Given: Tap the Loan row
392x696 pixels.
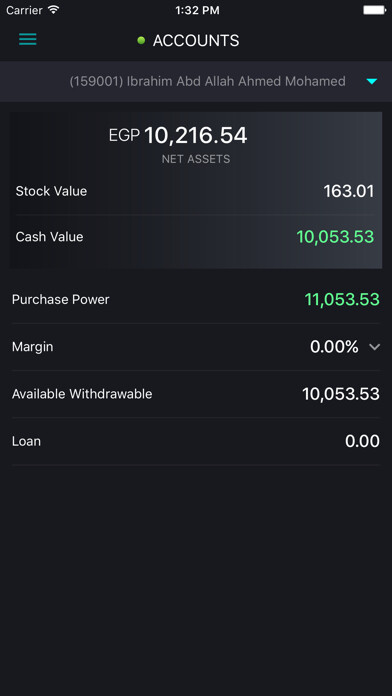Looking at the screenshot, I should pyautogui.click(x=196, y=441).
